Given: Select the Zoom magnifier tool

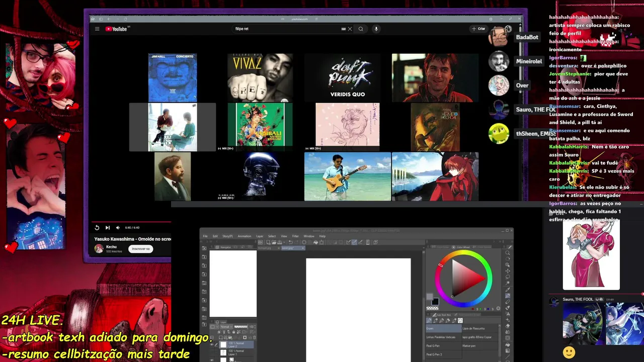Looking at the screenshot, I should [x=508, y=253].
